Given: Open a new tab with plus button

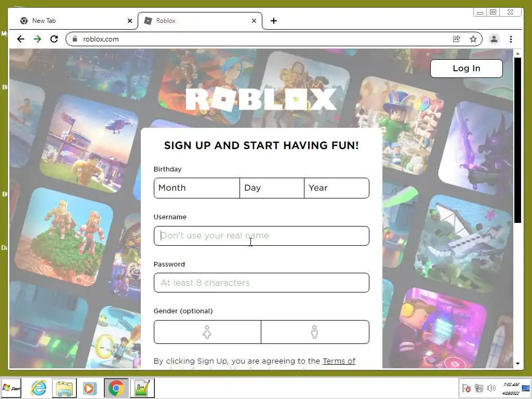Looking at the screenshot, I should [274, 21].
